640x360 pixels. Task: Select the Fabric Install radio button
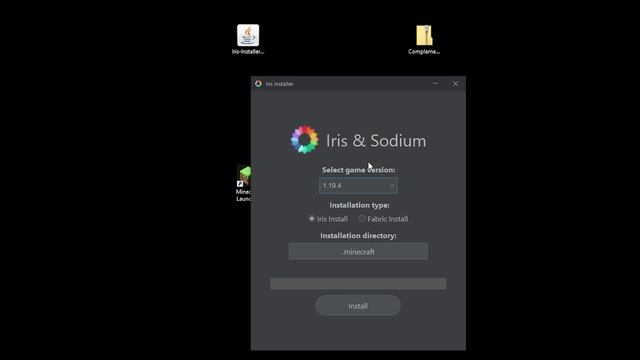click(362, 219)
